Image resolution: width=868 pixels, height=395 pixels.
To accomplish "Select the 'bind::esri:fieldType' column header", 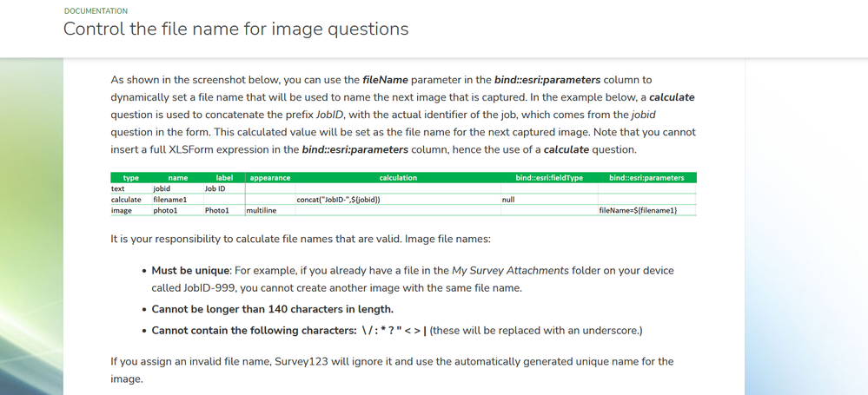I will [548, 178].
